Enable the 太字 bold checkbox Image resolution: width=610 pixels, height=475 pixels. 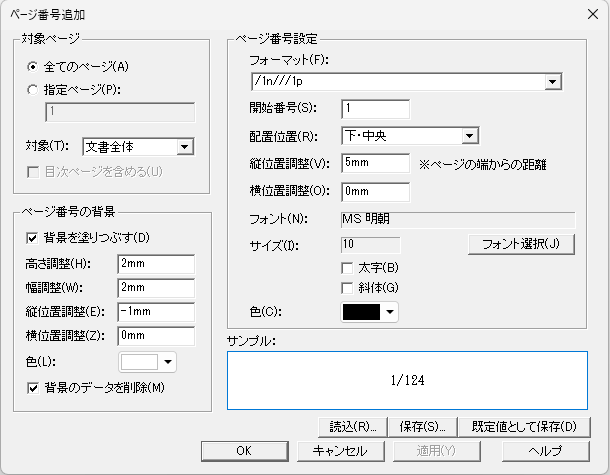(x=347, y=268)
